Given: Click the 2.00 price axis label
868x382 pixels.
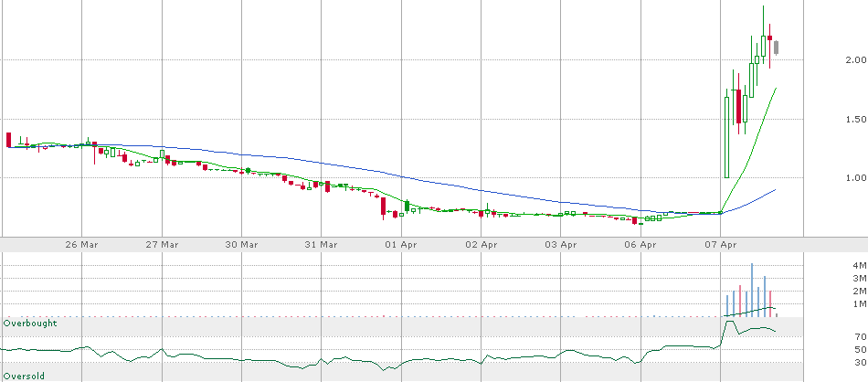Looking at the screenshot, I should pyautogui.click(x=856, y=59).
